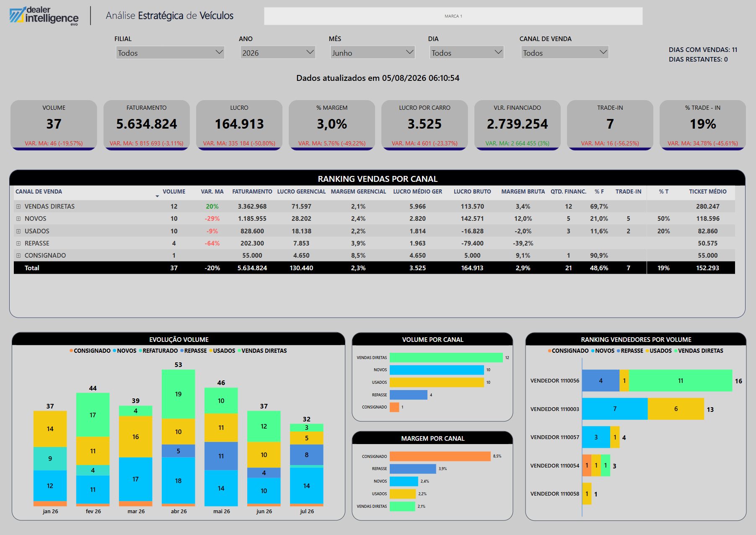This screenshot has width=756, height=535.
Task: Sort table by FATURAMENTO column header
Action: (252, 191)
